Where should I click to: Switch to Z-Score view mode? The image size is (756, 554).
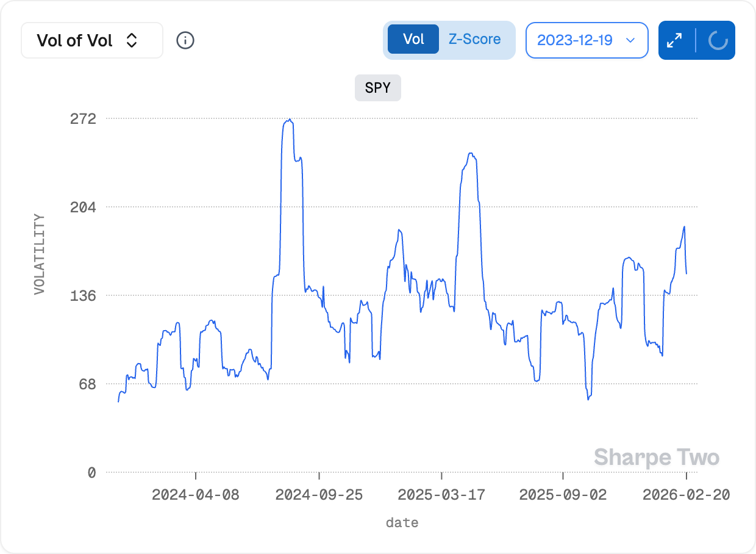[x=474, y=40]
